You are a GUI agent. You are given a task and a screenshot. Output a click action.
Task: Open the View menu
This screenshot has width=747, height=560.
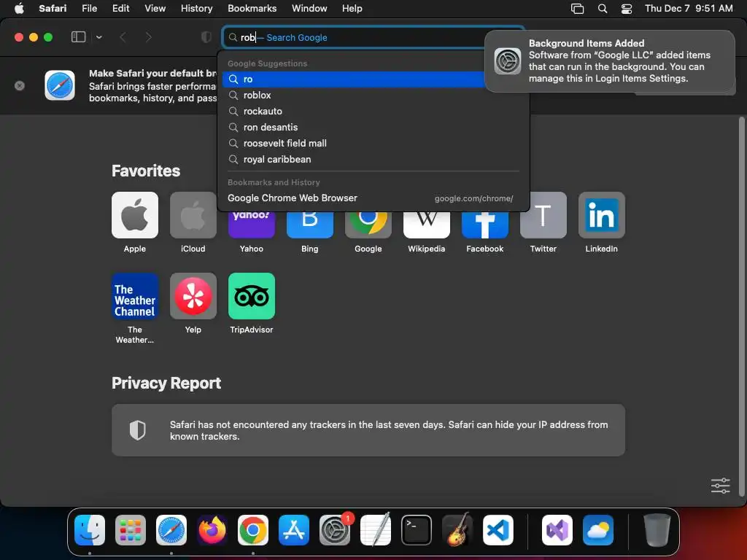155,8
